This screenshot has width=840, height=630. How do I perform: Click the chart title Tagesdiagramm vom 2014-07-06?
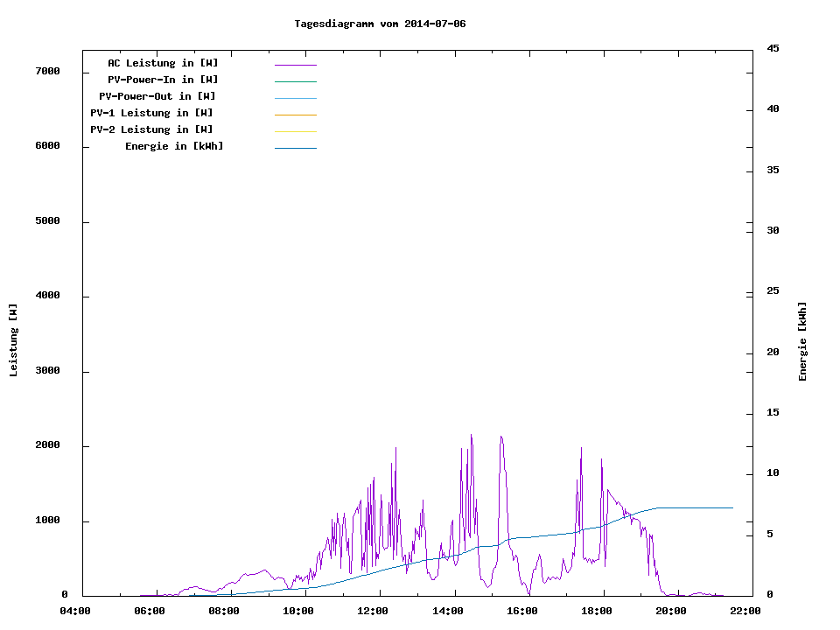pos(380,24)
